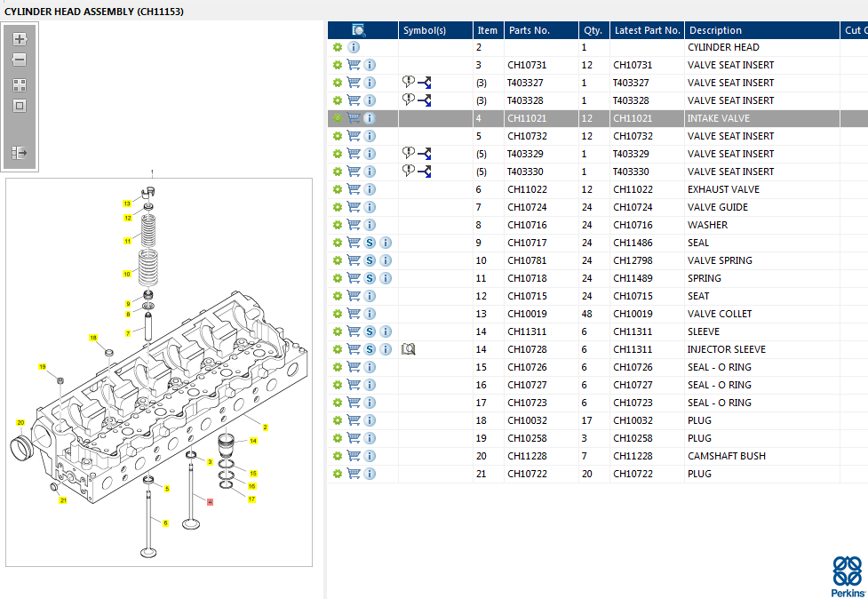This screenshot has height=599, width=868.
Task: Add CH10731 valve seat insert to cart
Action: (x=354, y=65)
